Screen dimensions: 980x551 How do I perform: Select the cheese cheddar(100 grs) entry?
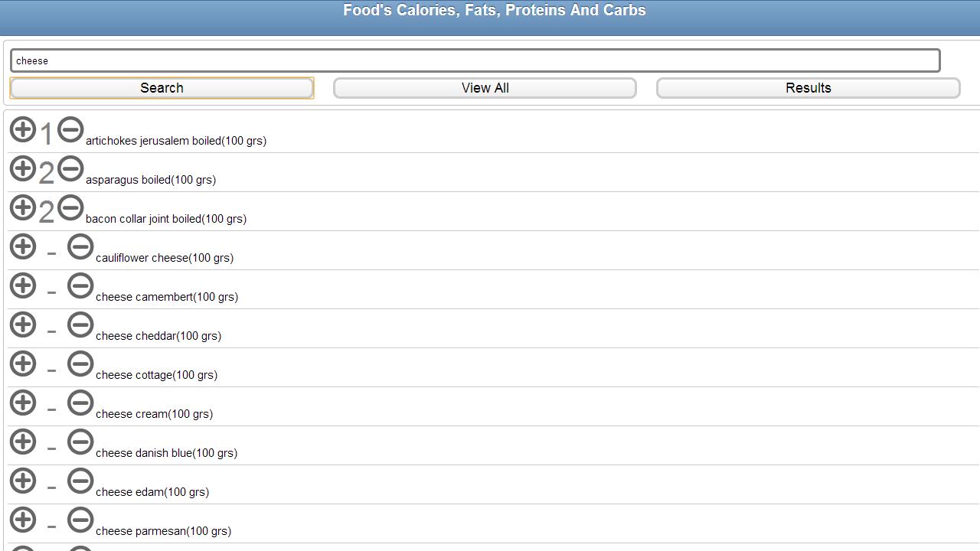pyautogui.click(x=158, y=335)
